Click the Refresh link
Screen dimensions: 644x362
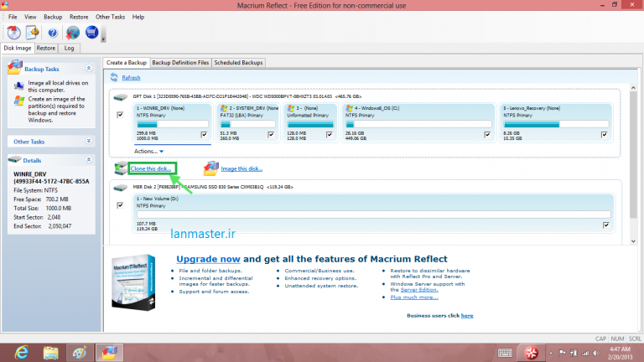click(x=131, y=78)
